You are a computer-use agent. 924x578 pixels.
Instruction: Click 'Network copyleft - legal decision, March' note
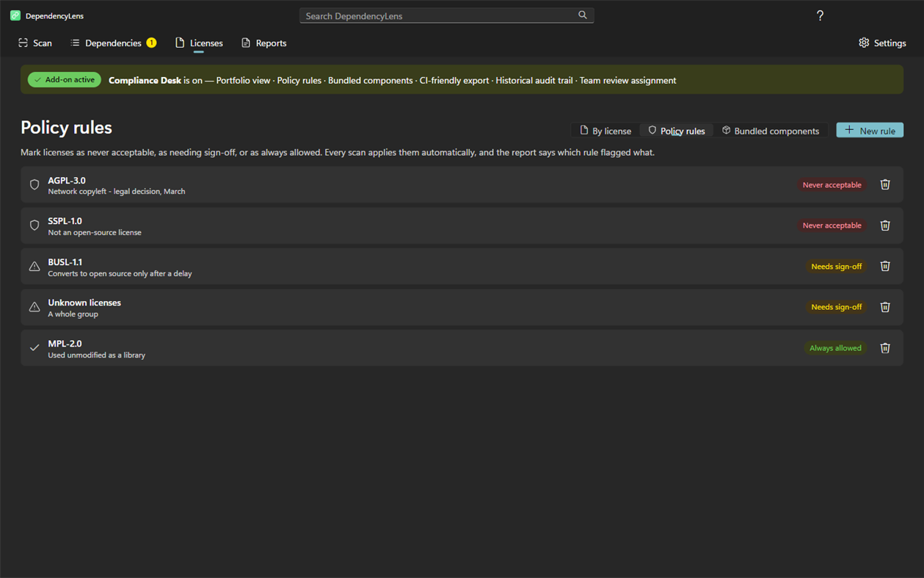pos(117,191)
